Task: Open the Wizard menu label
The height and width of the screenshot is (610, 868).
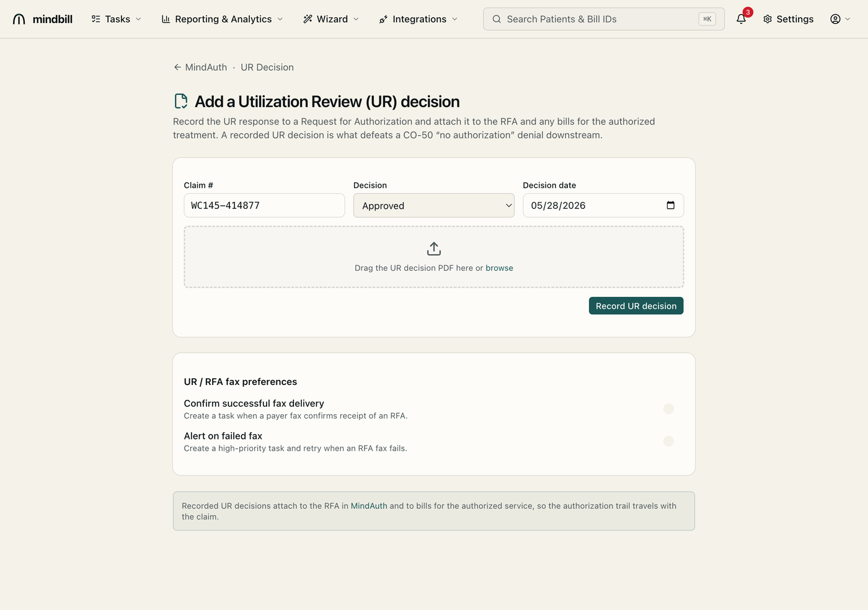Action: click(332, 19)
